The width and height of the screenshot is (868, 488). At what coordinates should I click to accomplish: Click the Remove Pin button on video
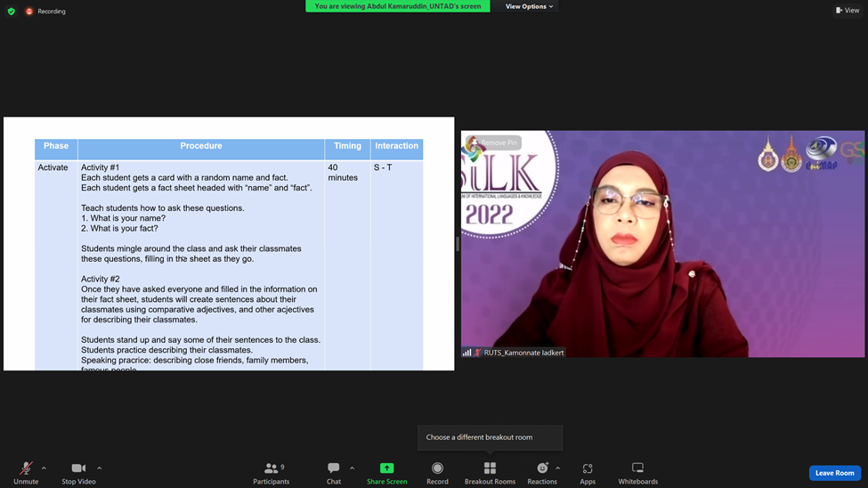494,142
